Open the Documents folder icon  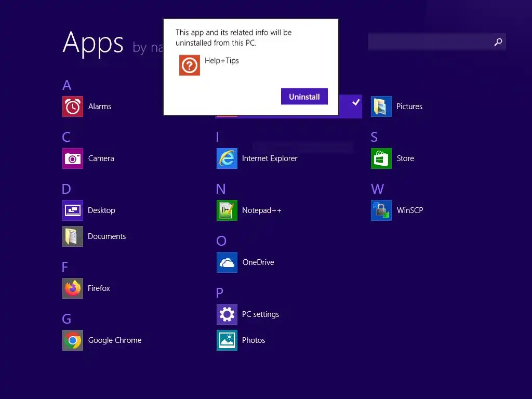(73, 236)
